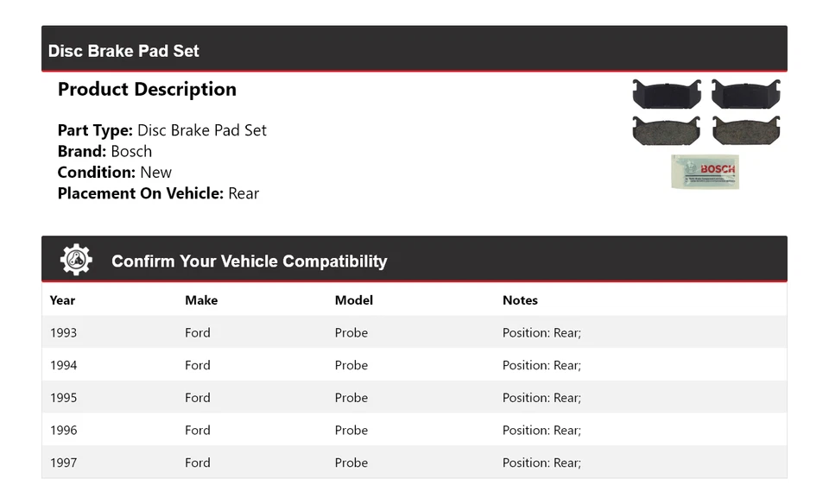Click the top-left brake pad image
Screen dimensions: 829x504
point(666,93)
